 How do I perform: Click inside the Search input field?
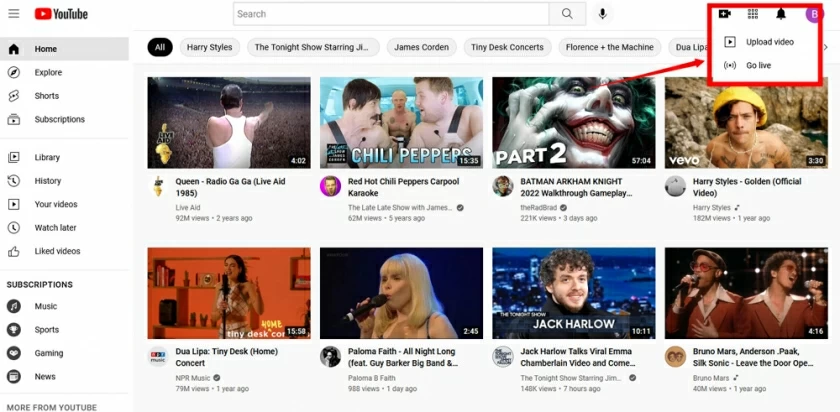[x=390, y=14]
